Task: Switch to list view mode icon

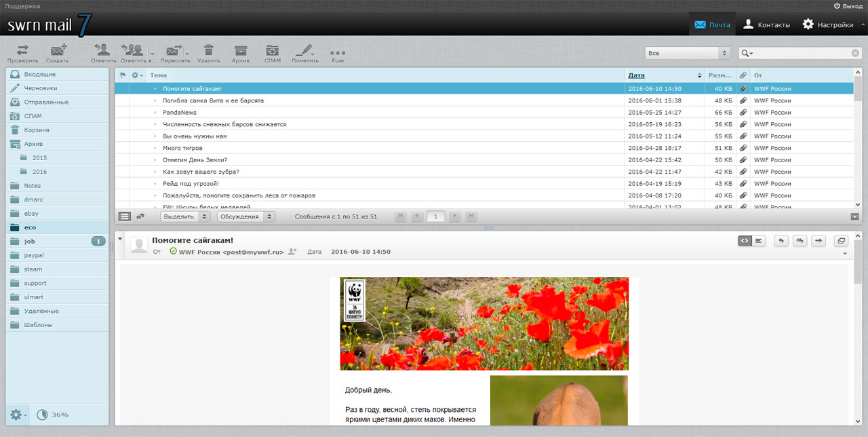Action: point(125,216)
